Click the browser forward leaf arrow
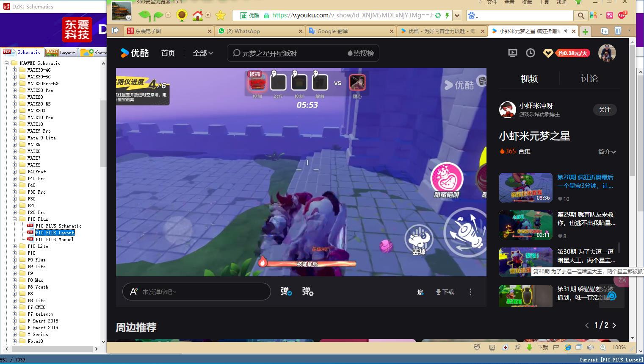 pos(158,16)
